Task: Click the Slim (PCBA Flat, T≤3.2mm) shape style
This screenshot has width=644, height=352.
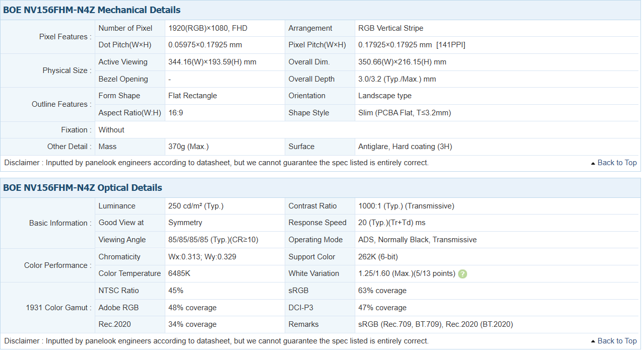Action: click(404, 113)
